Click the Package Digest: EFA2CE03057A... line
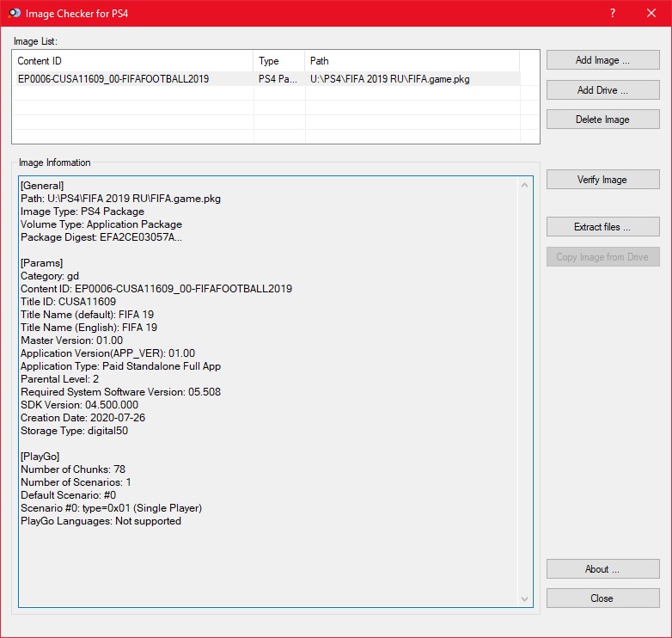The width and height of the screenshot is (672, 638). pyautogui.click(x=101, y=237)
